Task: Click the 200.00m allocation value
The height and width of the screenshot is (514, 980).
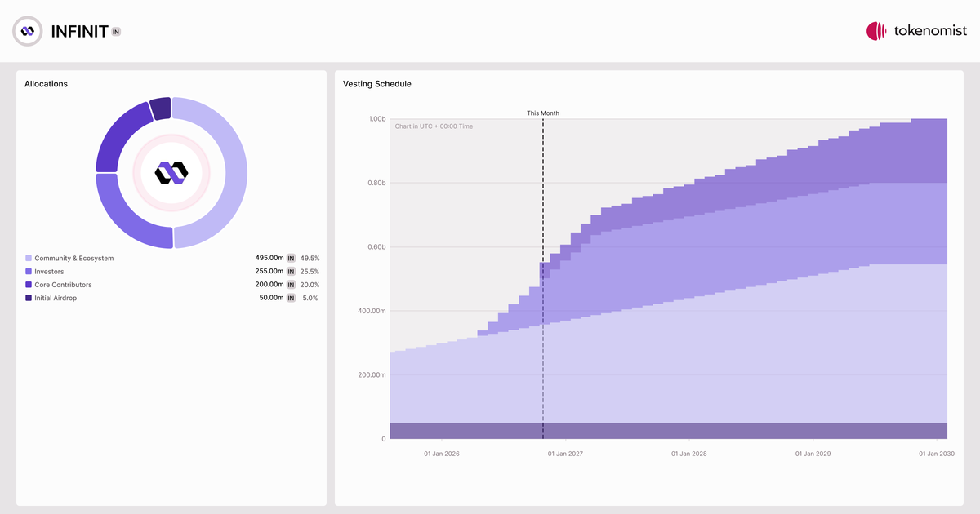Action: [x=269, y=285]
